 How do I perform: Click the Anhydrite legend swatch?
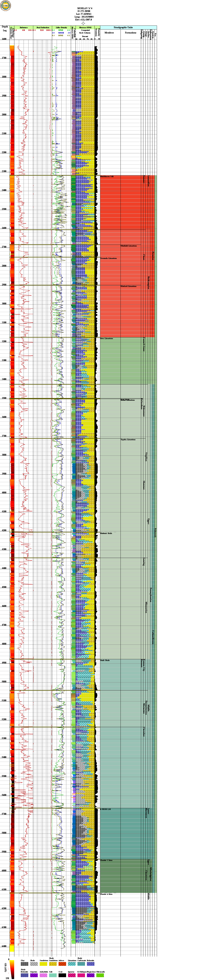coord(43,975)
